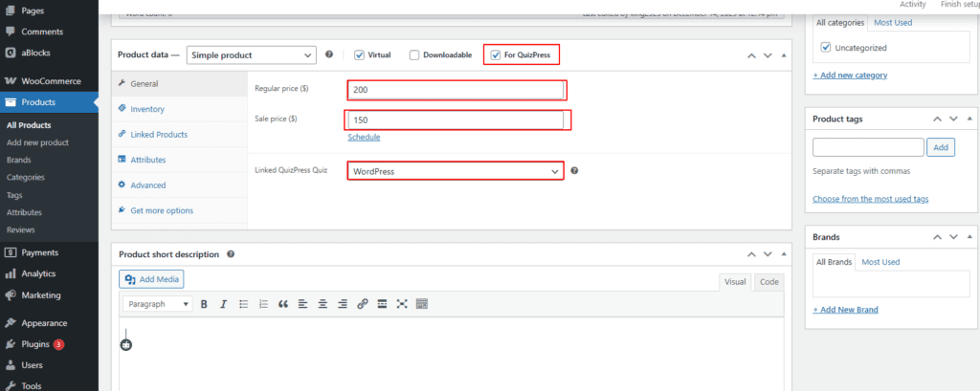Align text left
Image resolution: width=980 pixels, height=391 pixels.
coord(302,304)
